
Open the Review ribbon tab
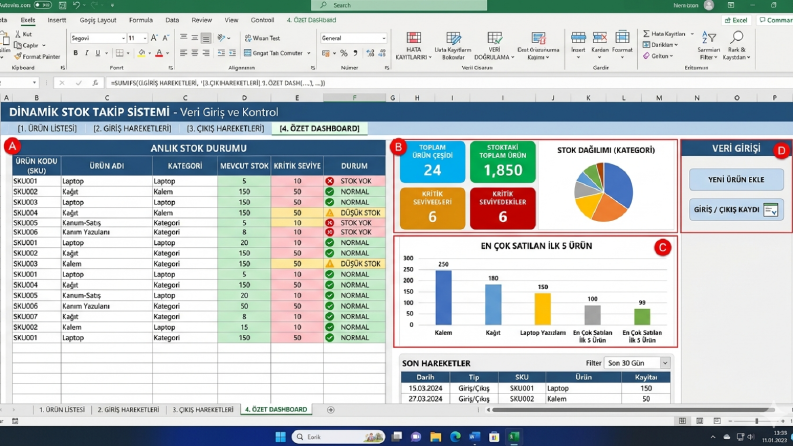201,20
